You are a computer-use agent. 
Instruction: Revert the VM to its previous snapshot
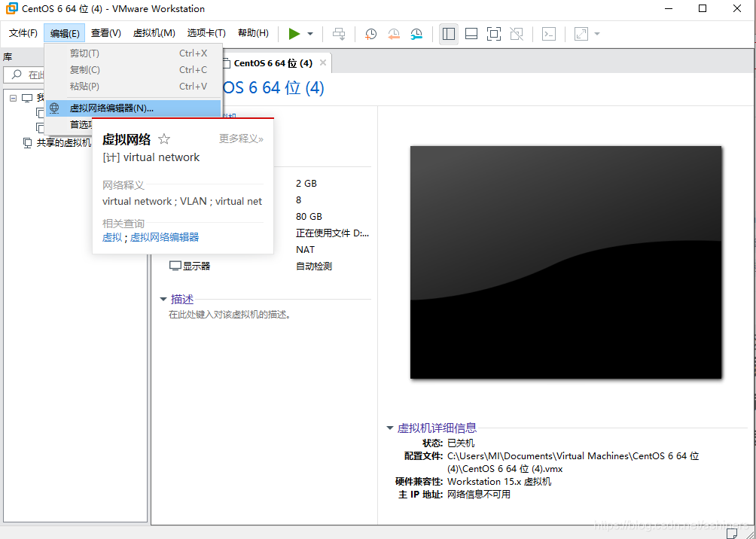(394, 34)
